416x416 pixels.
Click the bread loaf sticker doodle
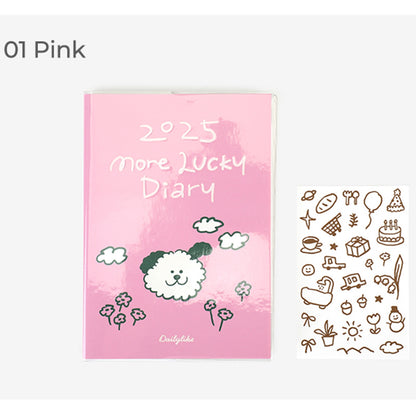(326, 204)
